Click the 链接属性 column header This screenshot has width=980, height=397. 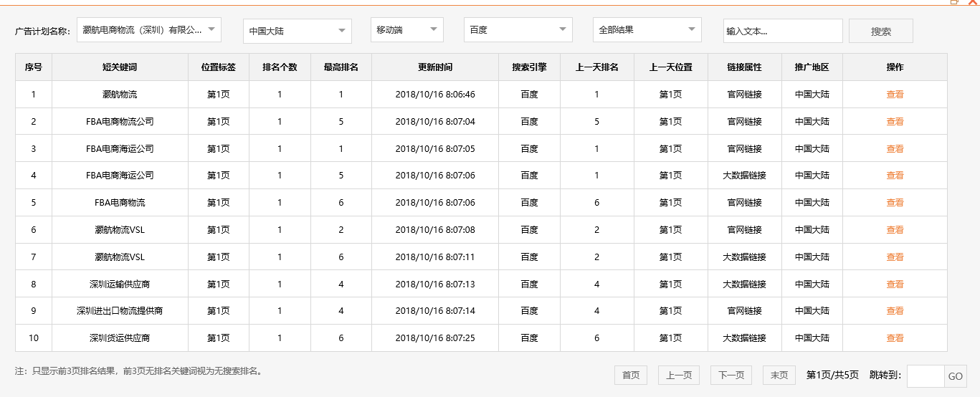pyautogui.click(x=745, y=67)
